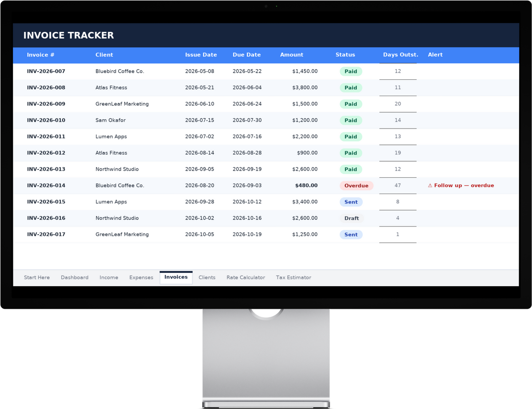This screenshot has height=409, width=532.
Task: Click the Alert column header
Action: pos(435,55)
